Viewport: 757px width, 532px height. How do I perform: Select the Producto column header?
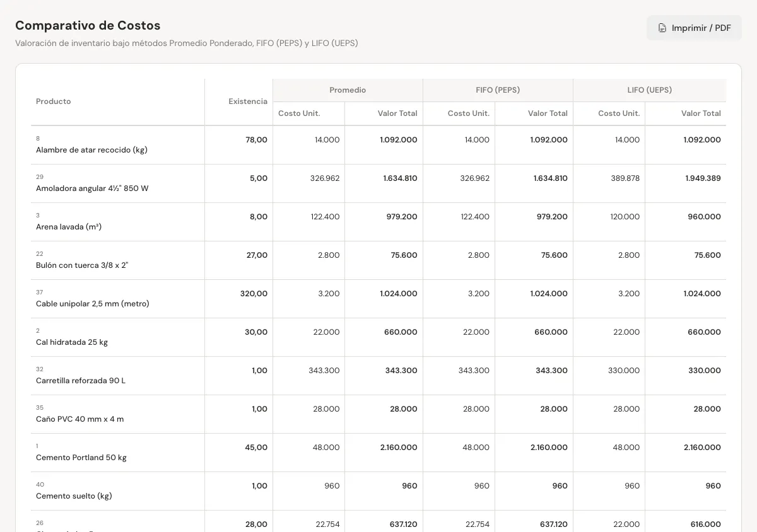(54, 101)
